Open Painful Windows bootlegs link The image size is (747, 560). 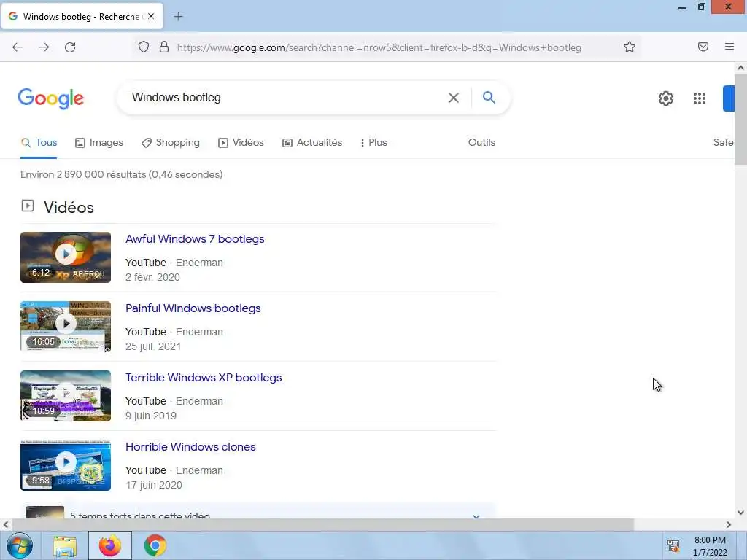[193, 308]
